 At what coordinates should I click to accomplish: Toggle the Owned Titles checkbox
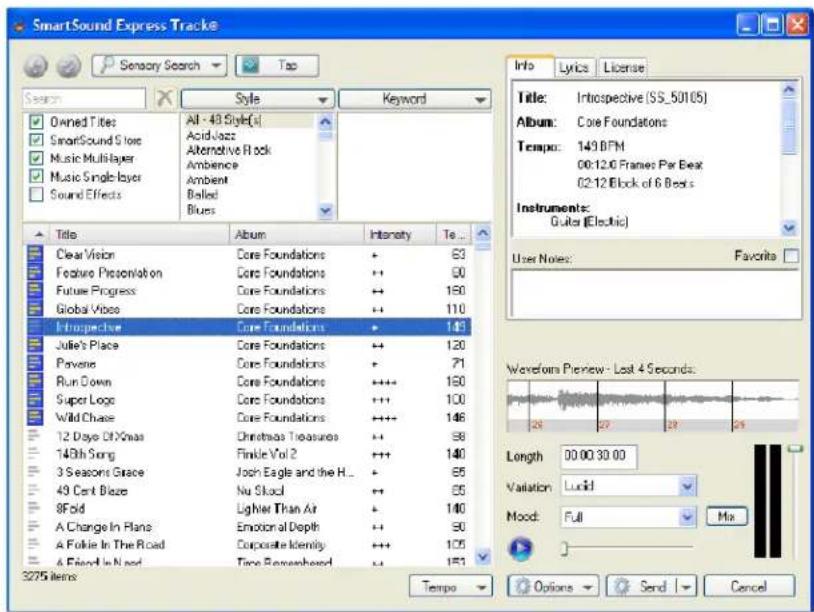pyautogui.click(x=36, y=122)
